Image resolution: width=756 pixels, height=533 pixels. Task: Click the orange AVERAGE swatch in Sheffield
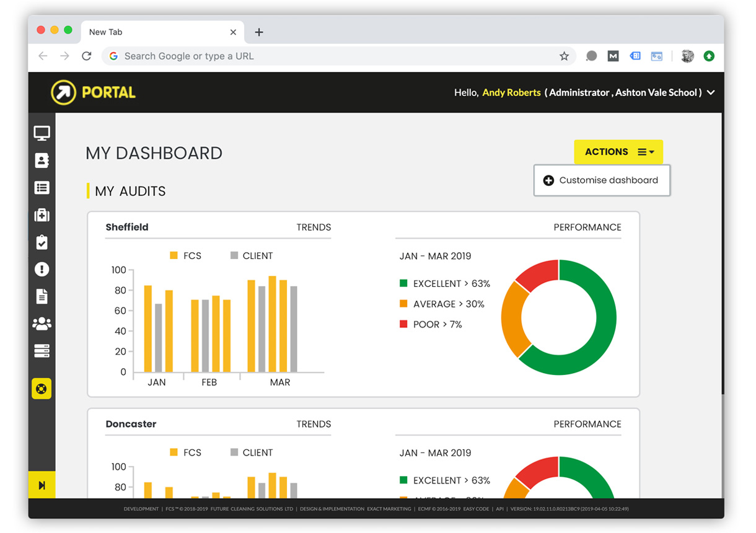pos(403,304)
